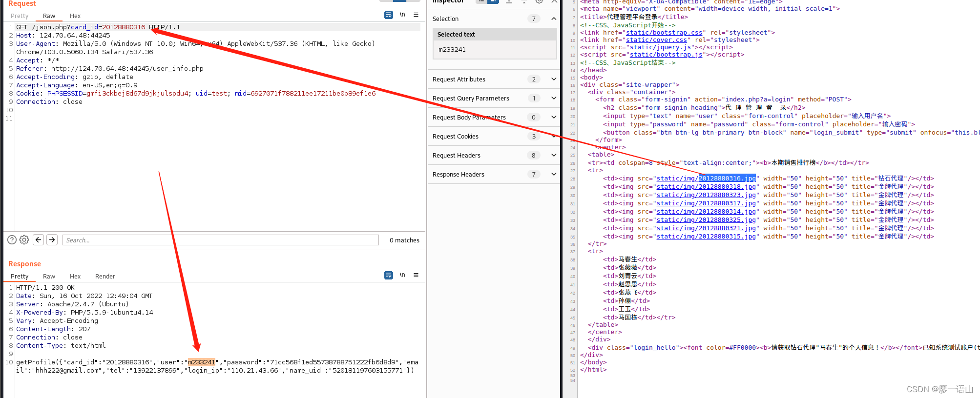
Task: Open Hex tab of Request panel
Action: pyautogui.click(x=75, y=16)
